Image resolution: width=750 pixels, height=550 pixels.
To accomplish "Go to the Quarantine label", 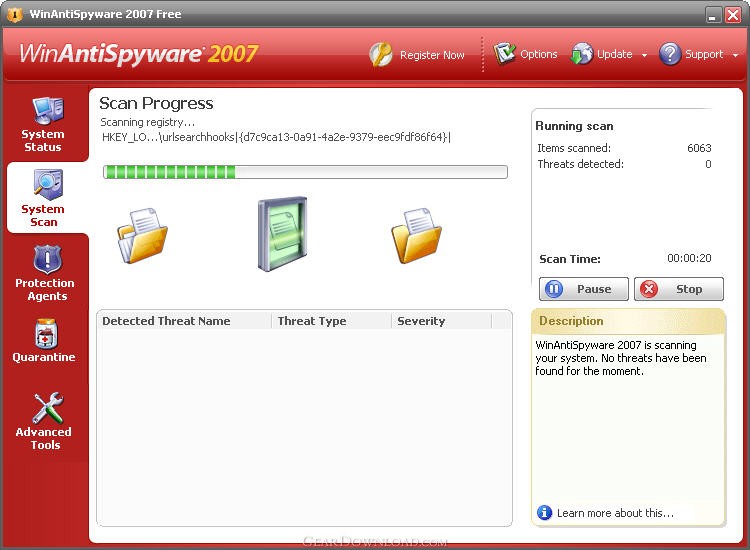I will point(44,357).
